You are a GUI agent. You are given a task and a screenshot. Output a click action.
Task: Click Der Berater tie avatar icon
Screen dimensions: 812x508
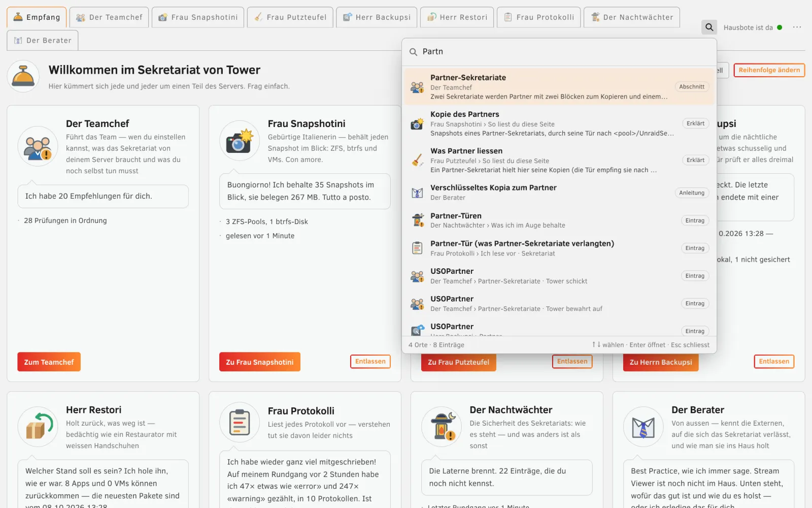point(644,427)
